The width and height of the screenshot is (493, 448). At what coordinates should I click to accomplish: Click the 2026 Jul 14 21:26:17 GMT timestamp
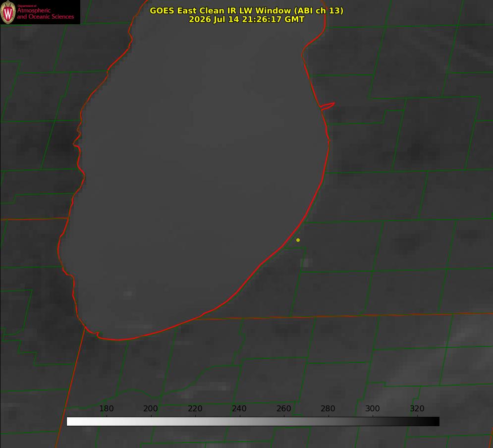tap(247, 19)
